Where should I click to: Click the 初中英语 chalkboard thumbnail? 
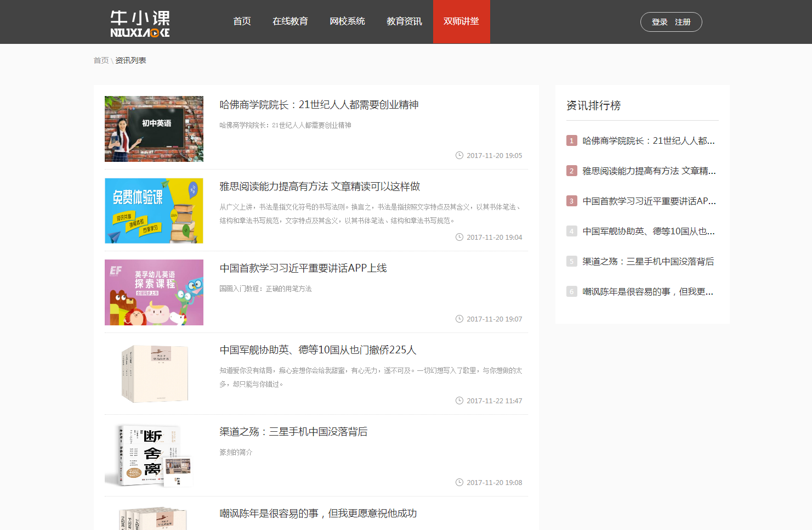(x=154, y=129)
